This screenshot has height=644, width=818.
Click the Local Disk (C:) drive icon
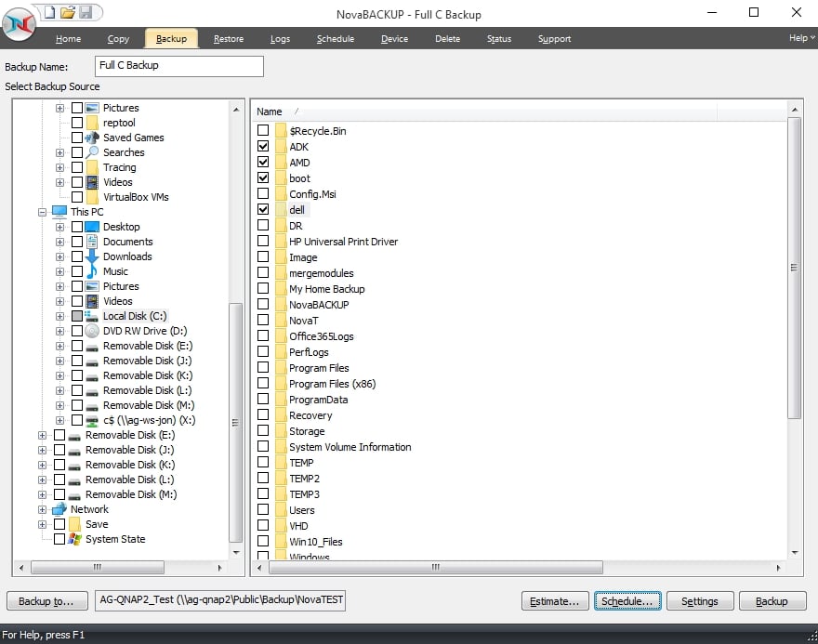[92, 316]
